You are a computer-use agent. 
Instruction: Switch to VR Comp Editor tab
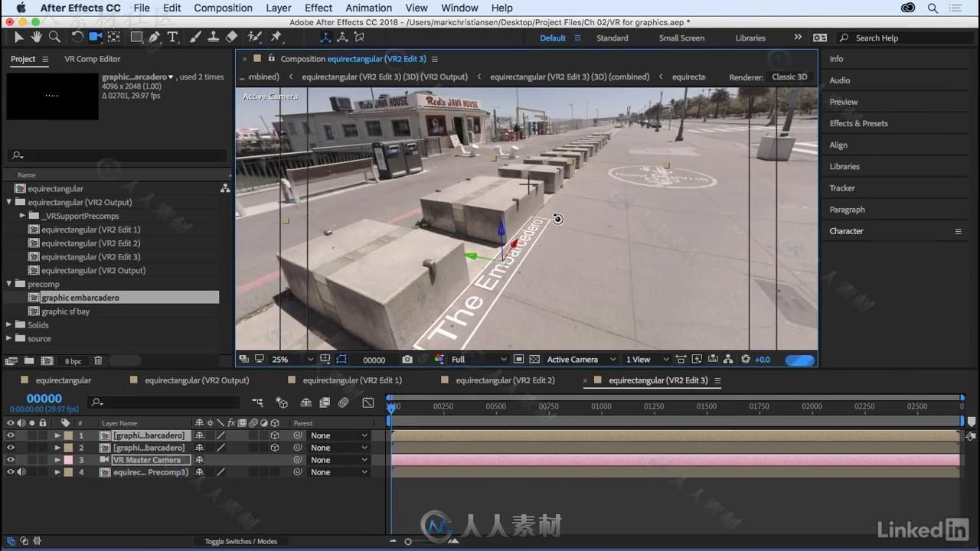pyautogui.click(x=92, y=59)
